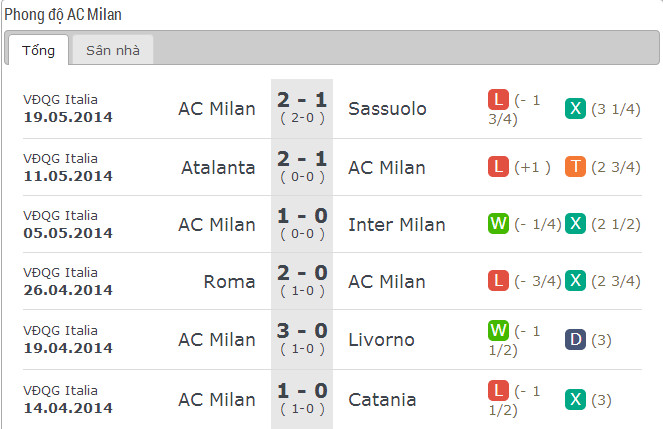Click the red L badge in Atalanta match row
This screenshot has width=663, height=429.
pyautogui.click(x=498, y=167)
